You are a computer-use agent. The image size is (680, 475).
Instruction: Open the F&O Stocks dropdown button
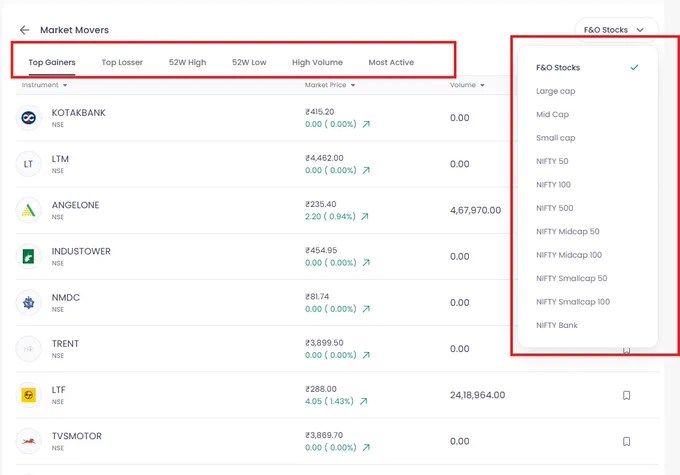616,30
